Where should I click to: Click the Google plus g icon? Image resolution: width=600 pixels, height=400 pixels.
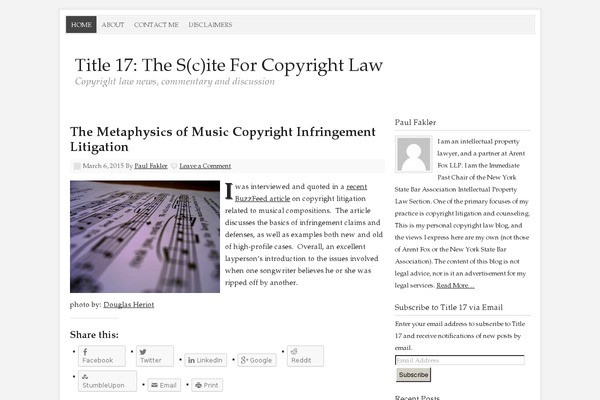(x=244, y=360)
